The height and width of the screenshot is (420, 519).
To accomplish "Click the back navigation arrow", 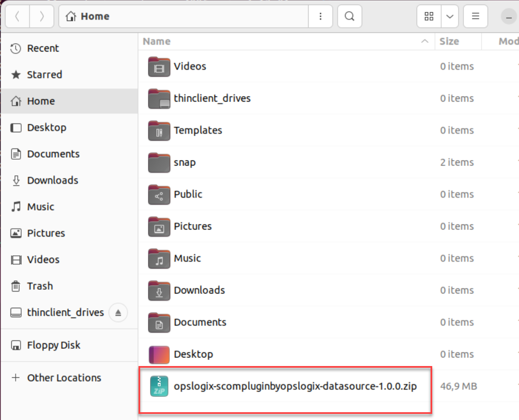I will [x=17, y=17].
